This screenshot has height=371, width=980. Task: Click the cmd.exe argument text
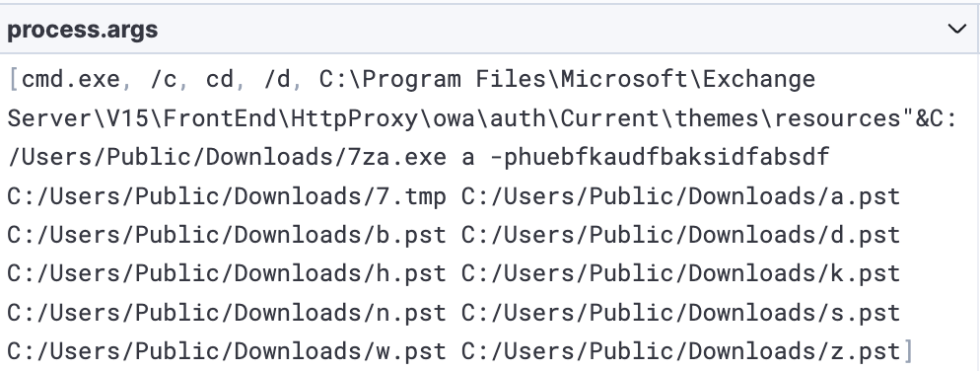click(71, 79)
